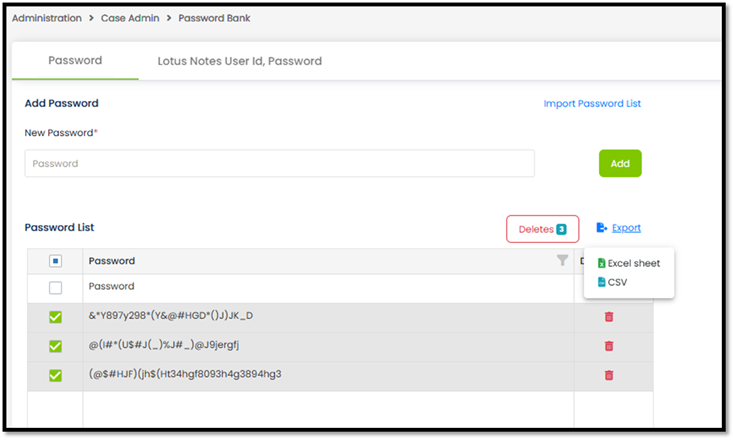Uncheck the &*Y897y298 password checkbox

[55, 317]
